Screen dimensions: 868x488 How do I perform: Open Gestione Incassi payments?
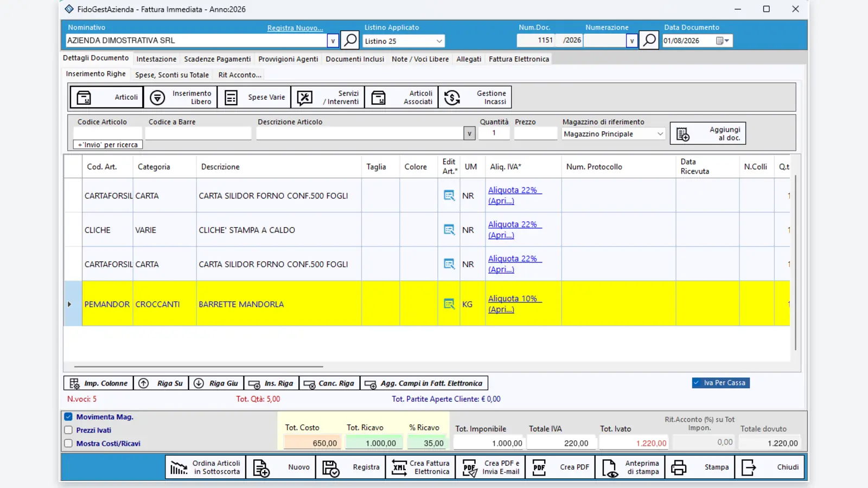(475, 98)
